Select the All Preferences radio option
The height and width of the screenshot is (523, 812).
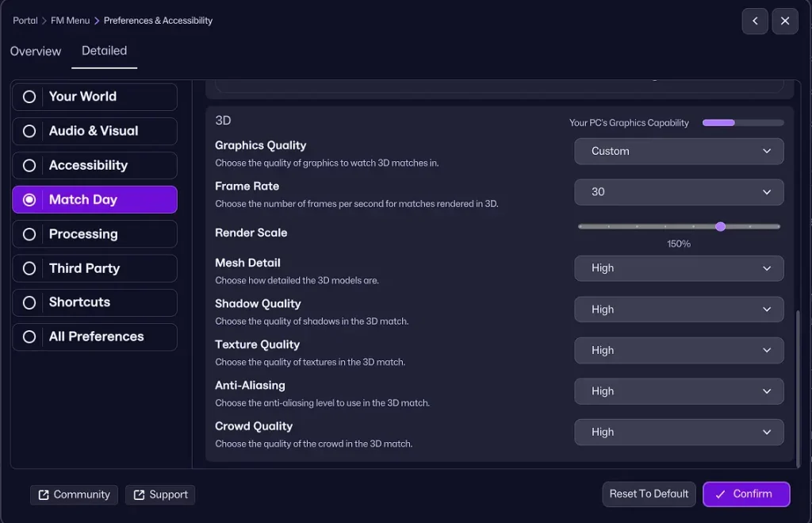pos(29,337)
